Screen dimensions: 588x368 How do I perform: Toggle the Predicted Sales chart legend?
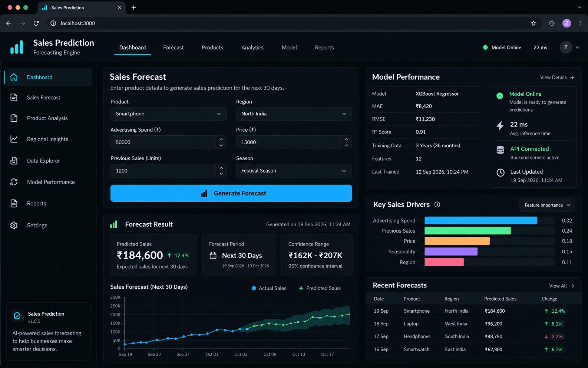[320, 288]
